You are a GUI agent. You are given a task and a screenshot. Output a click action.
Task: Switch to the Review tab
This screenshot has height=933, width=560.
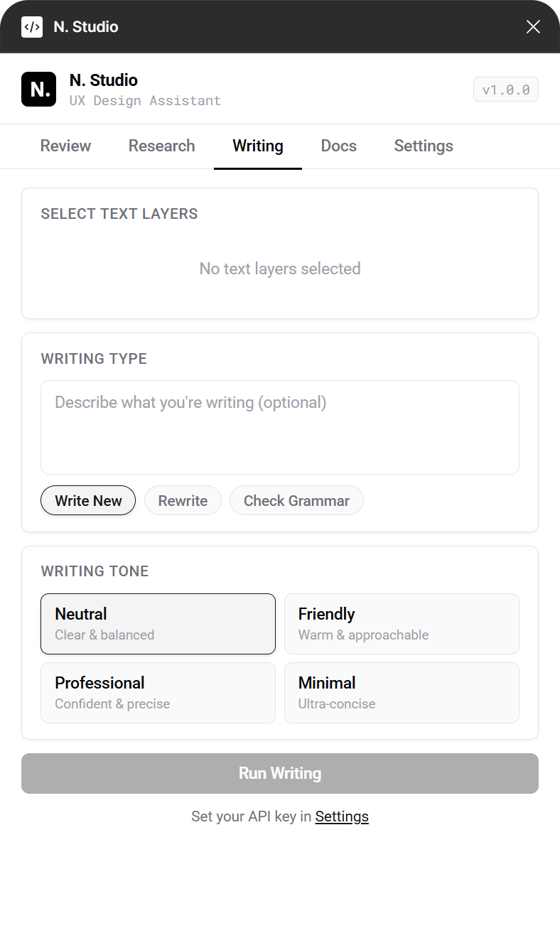65,146
